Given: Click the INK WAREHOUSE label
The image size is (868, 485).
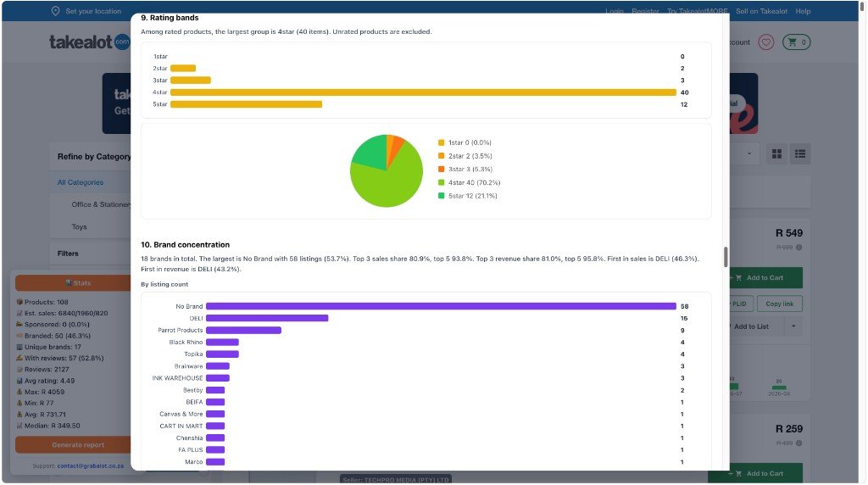Looking at the screenshot, I should point(178,378).
